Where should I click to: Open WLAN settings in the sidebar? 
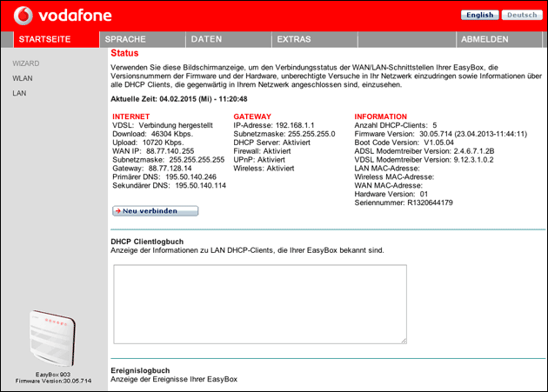(23, 78)
